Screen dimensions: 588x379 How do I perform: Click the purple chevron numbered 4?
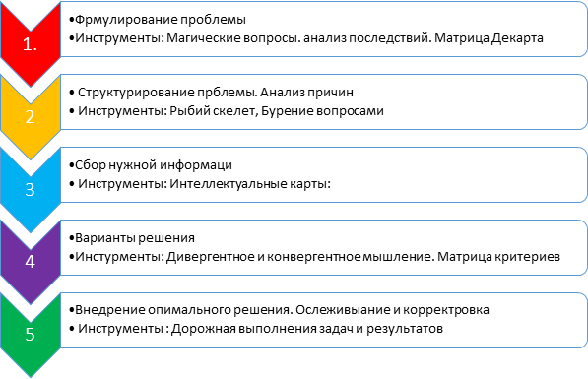(x=31, y=262)
